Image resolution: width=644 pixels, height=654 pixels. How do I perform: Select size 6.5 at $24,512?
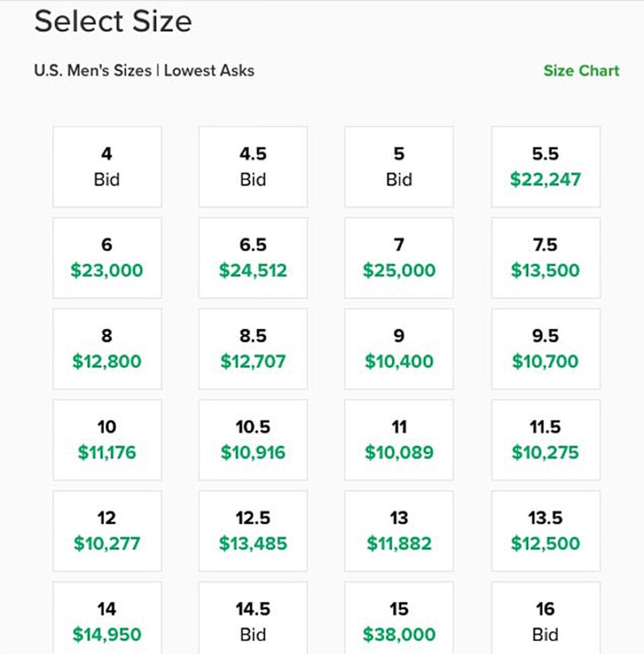point(253,258)
